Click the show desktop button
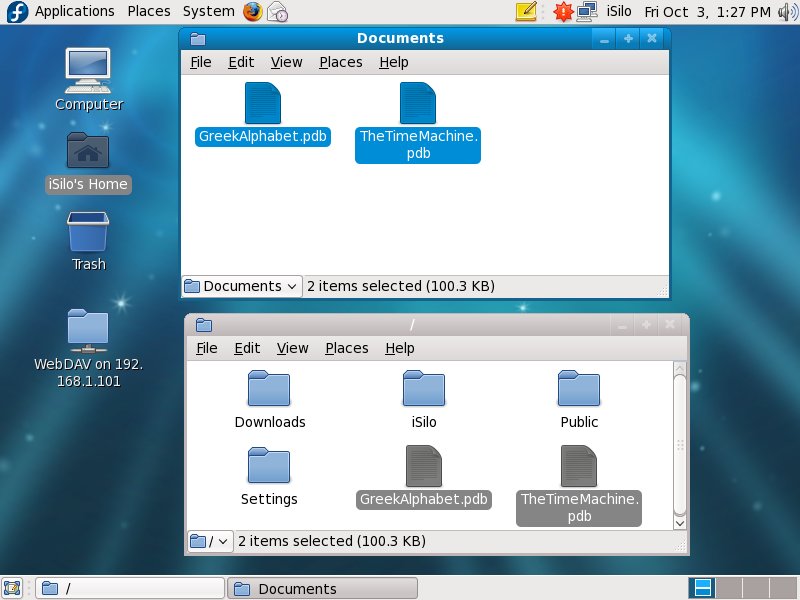The height and width of the screenshot is (600, 800). coord(13,588)
